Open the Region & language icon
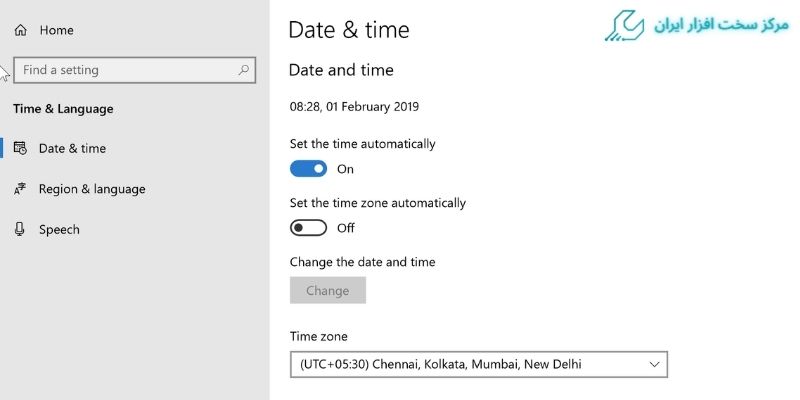800x400 pixels. [x=20, y=189]
